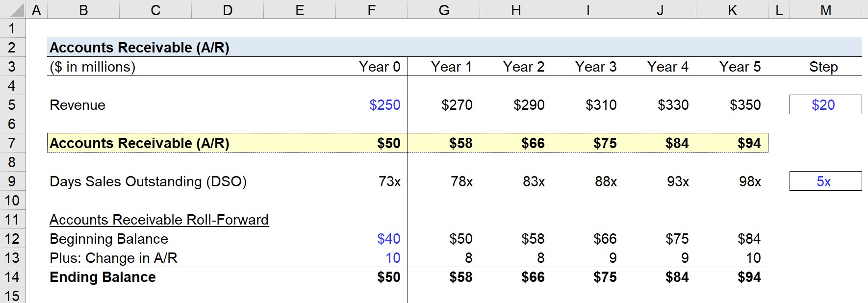Screen dimensions: 868x303
Task: Select column M header
Action: 826,10
